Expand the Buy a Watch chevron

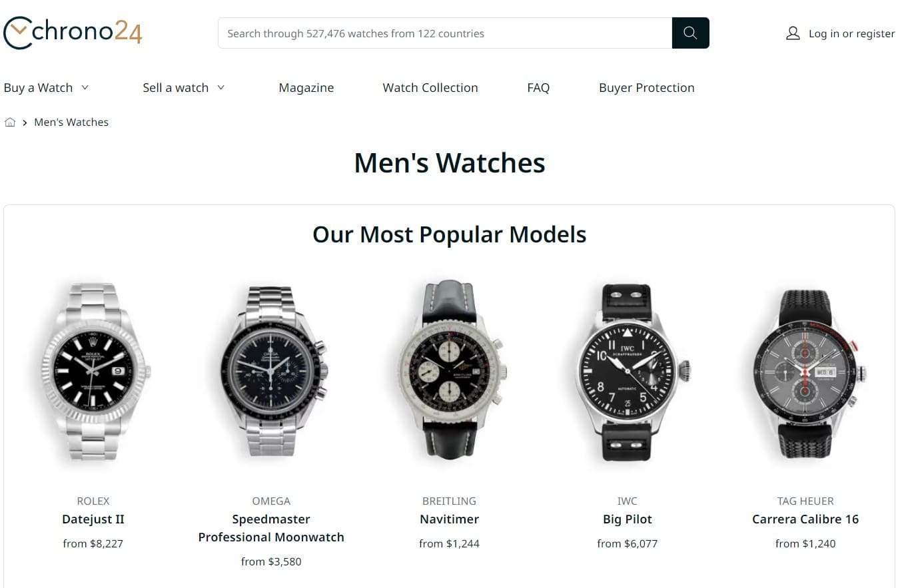coord(85,87)
